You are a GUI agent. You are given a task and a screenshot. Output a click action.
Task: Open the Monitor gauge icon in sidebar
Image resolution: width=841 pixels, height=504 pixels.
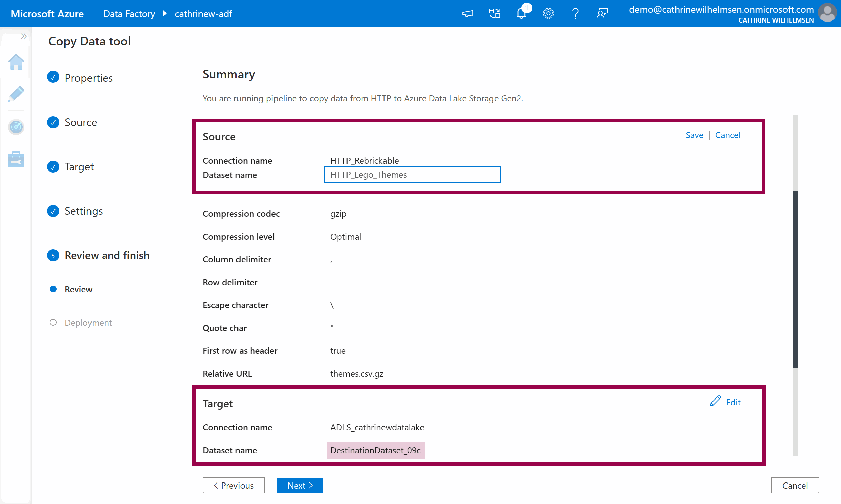coord(16,127)
